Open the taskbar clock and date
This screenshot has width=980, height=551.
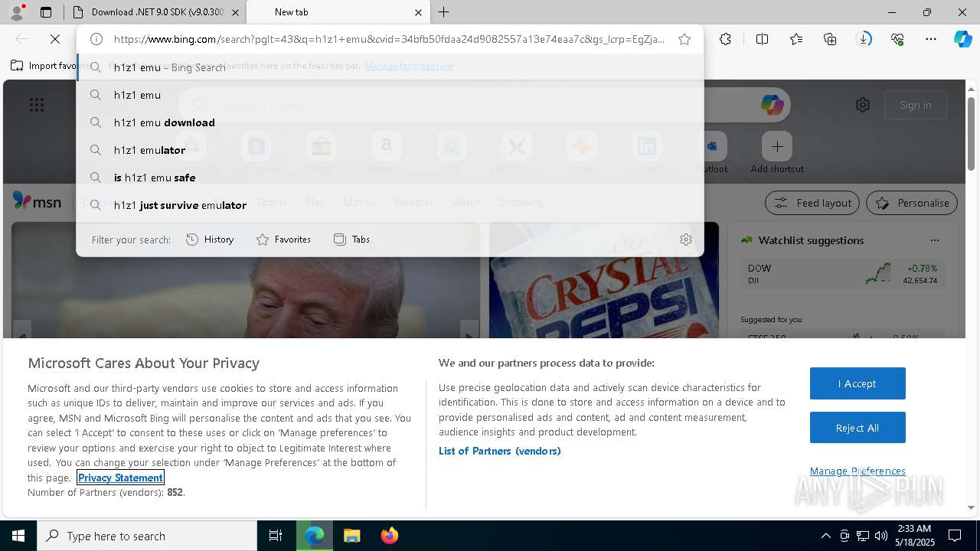[914, 536]
